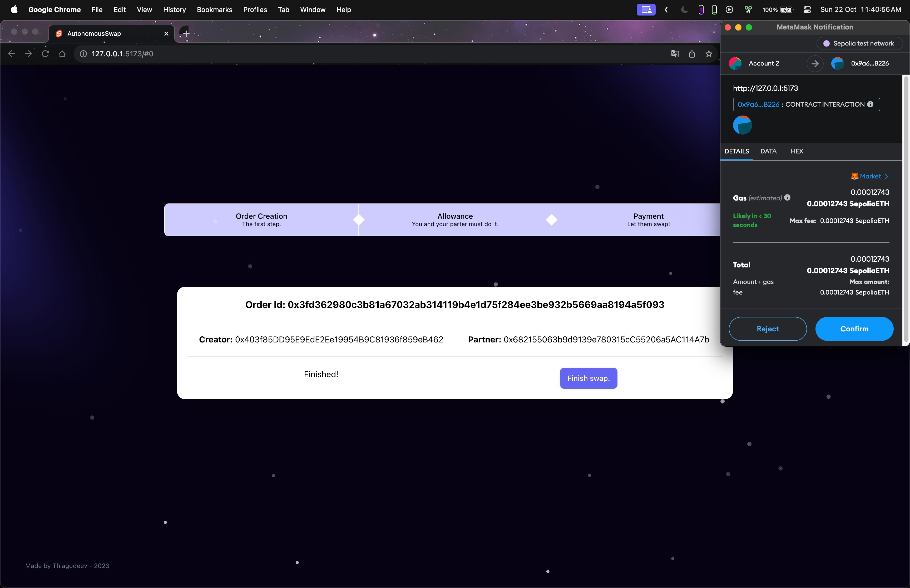910x588 pixels.
Task: Click the Made by Thiagodeev - 2023 footer
Action: click(67, 565)
